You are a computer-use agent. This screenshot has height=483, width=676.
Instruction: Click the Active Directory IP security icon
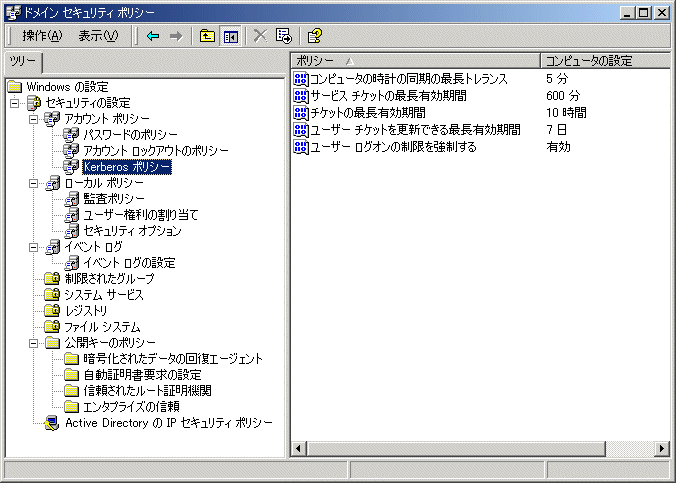click(x=52, y=423)
